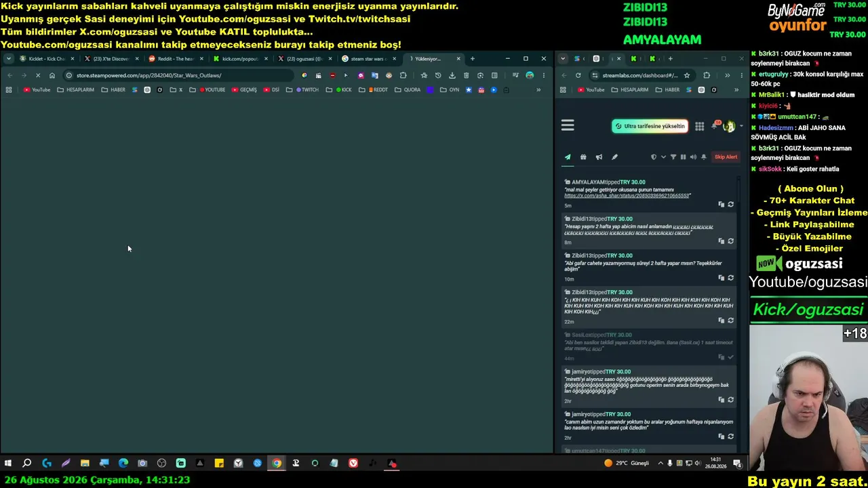
Task: Switch to the 'steam star wars' Google tab
Action: (368, 59)
